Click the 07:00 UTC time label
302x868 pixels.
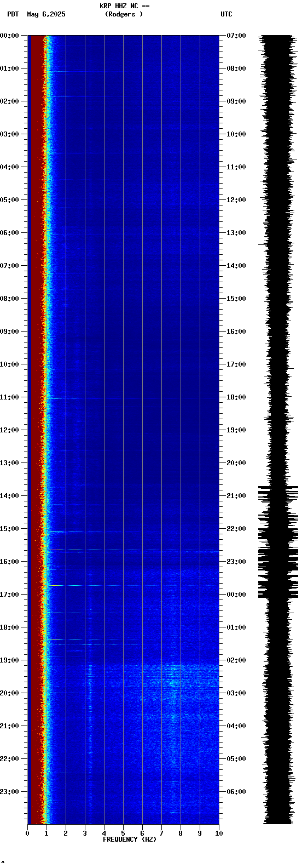[236, 36]
